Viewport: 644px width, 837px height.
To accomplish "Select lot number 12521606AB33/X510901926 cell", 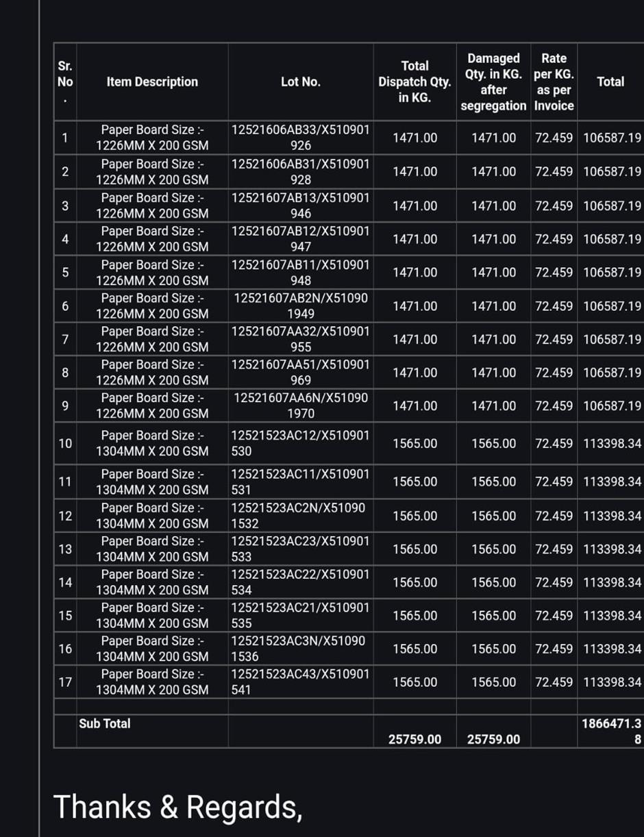I will tap(300, 137).
